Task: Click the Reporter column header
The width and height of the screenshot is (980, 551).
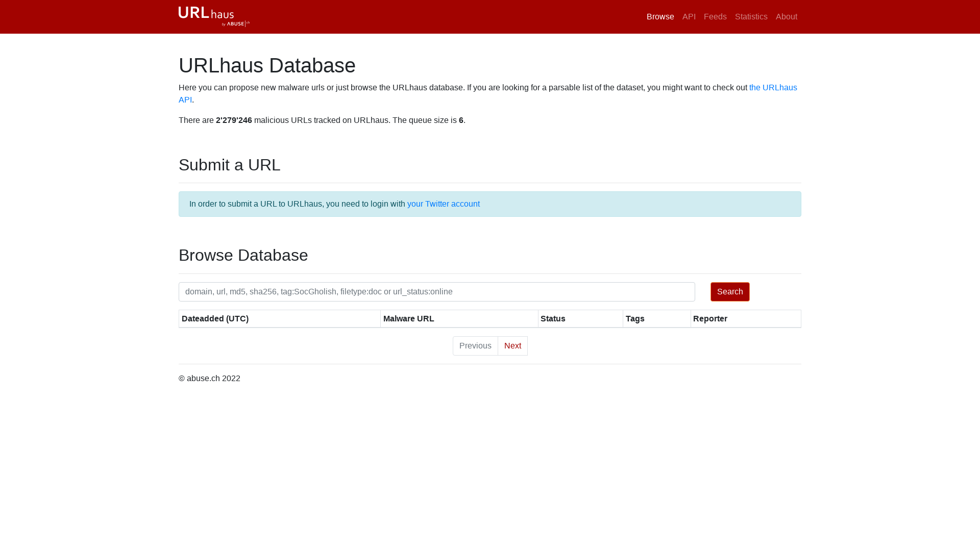Action: (x=746, y=319)
